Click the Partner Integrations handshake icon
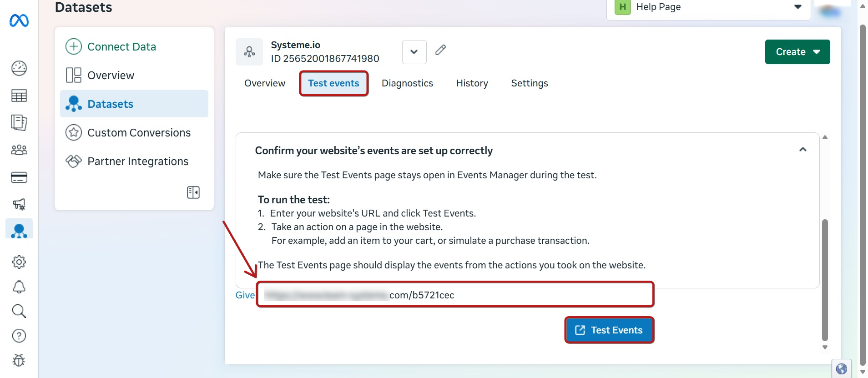Viewport: 868px width, 378px height. pos(74,161)
